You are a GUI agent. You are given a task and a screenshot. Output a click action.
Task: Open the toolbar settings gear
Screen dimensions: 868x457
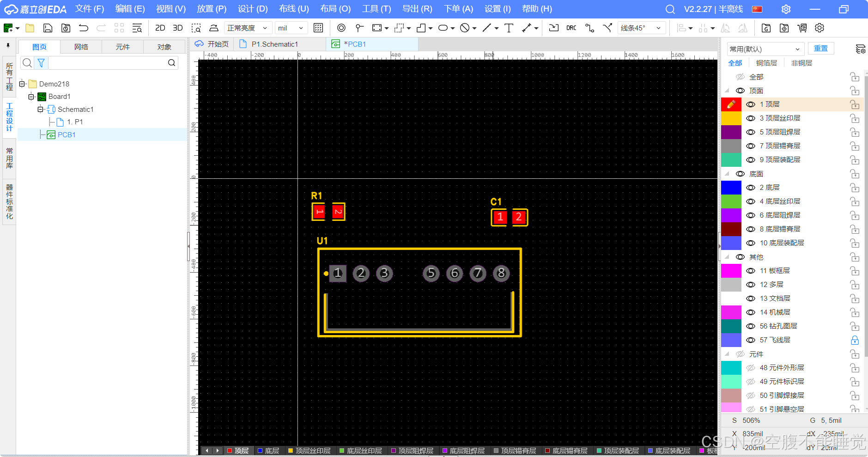click(819, 28)
